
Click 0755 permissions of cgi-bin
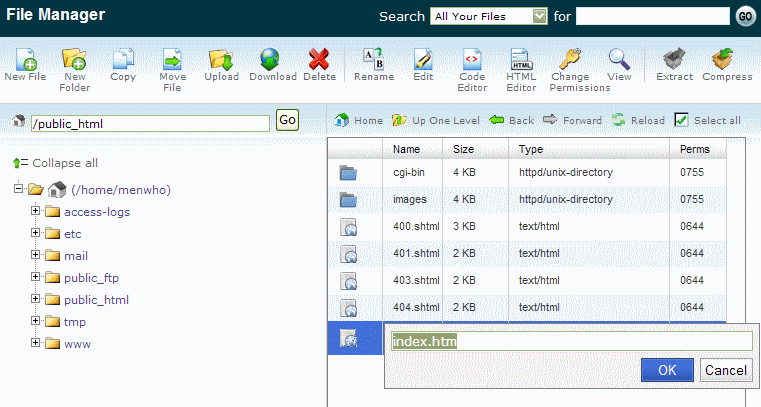pyautogui.click(x=692, y=172)
